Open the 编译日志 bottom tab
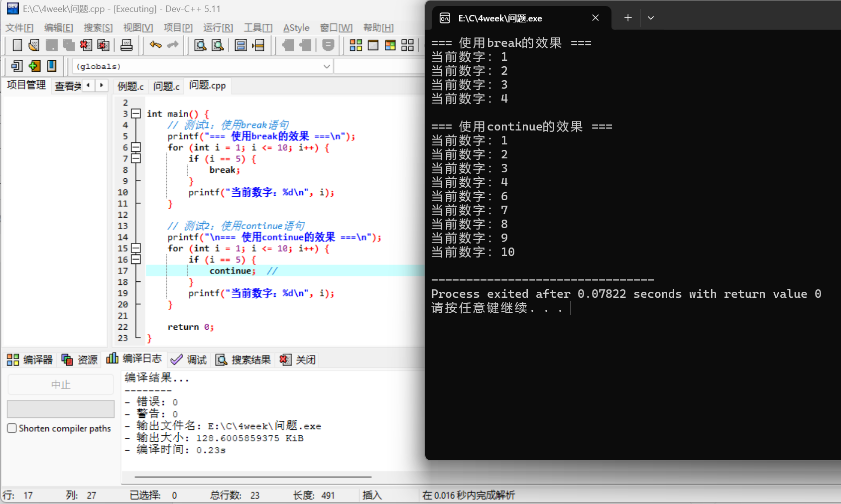Screen dimensions: 841x504 [134, 359]
